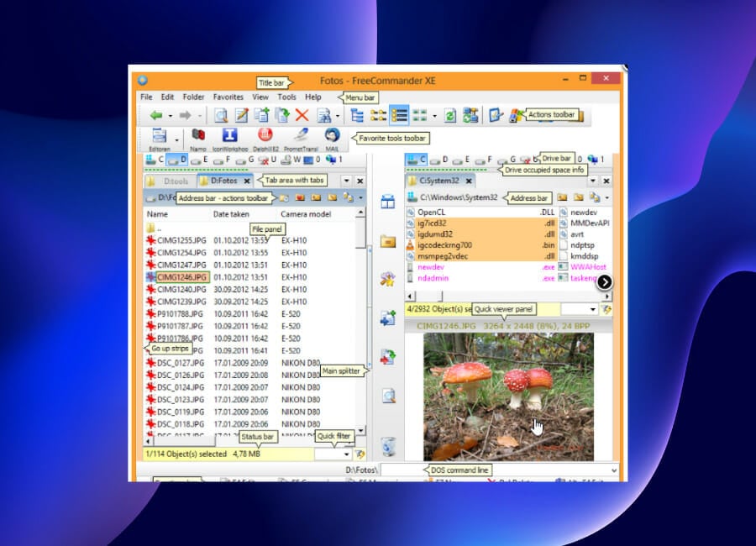Launch MAIL Thunderbird favorite tool
Screen dimensions: 756x546
(x=332, y=139)
